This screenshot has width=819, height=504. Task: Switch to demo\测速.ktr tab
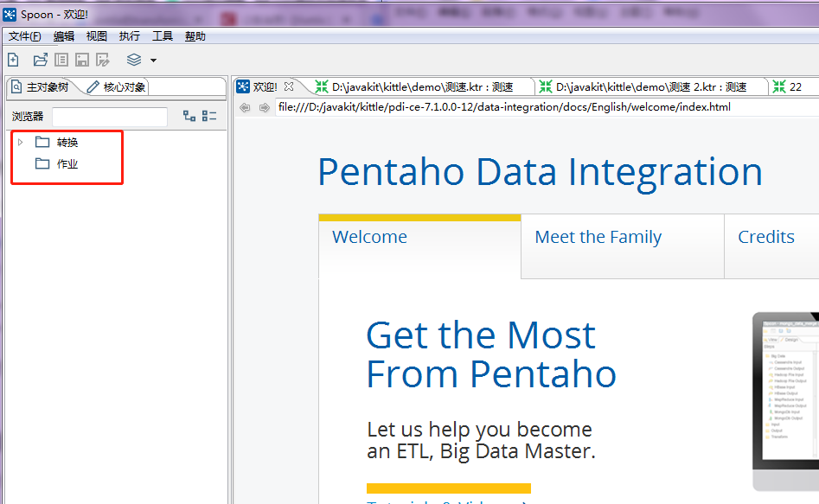423,86
